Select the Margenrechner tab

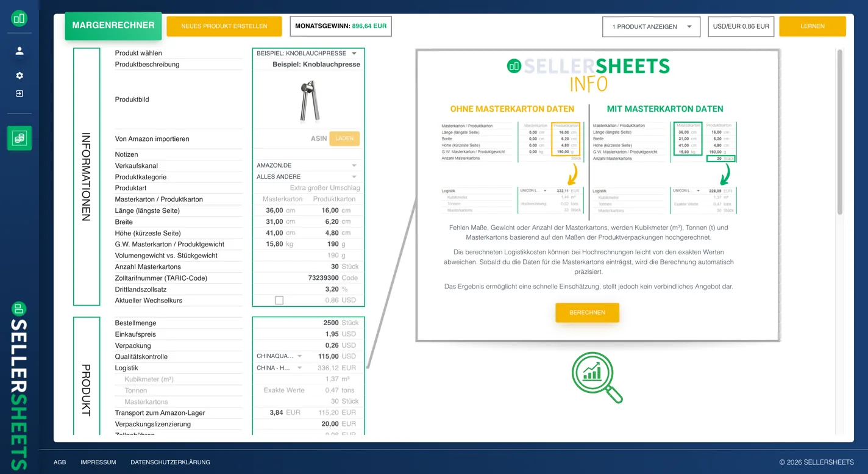tap(113, 26)
